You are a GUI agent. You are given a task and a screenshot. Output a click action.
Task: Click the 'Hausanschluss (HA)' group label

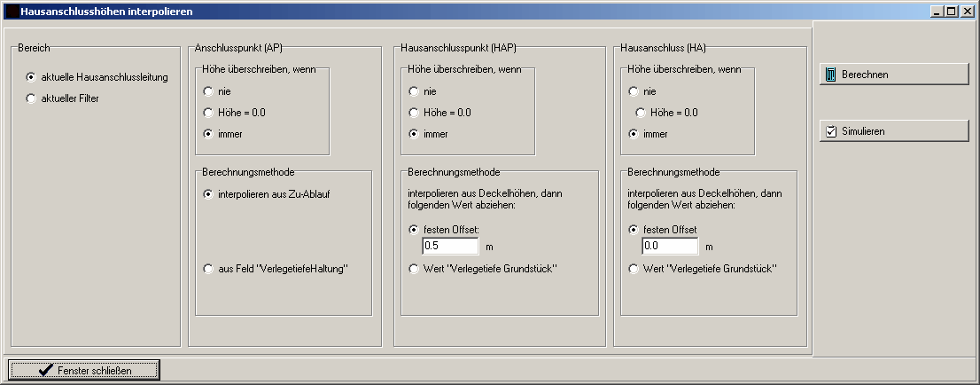point(663,48)
